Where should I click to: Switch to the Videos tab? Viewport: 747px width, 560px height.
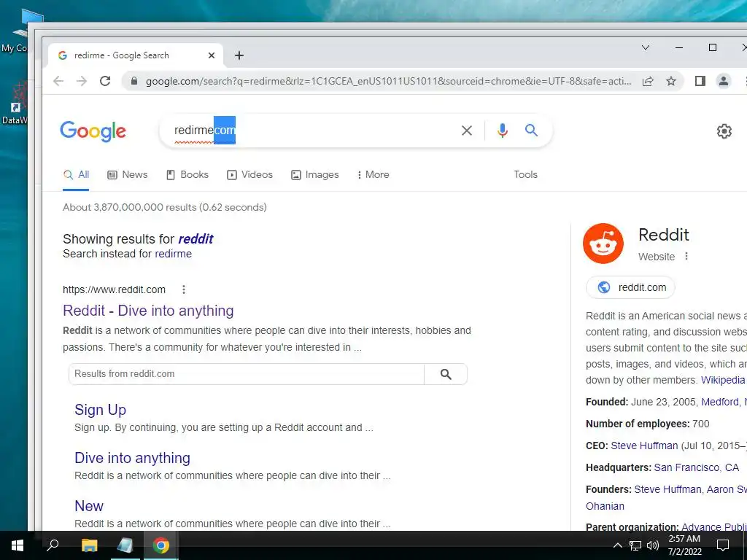(x=249, y=175)
